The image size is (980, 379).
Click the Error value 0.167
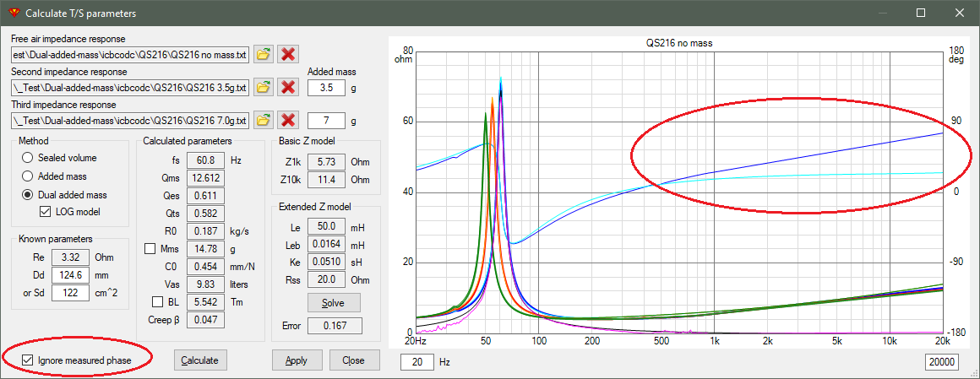(x=335, y=326)
